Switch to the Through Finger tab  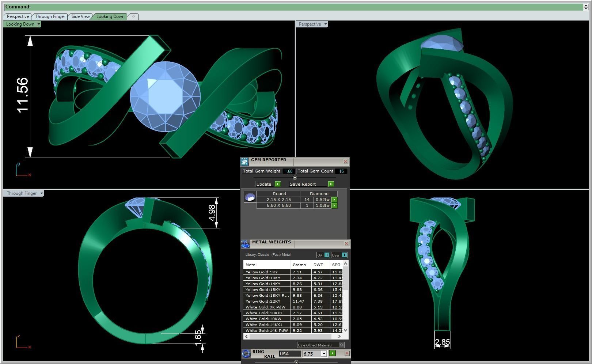[x=50, y=16]
